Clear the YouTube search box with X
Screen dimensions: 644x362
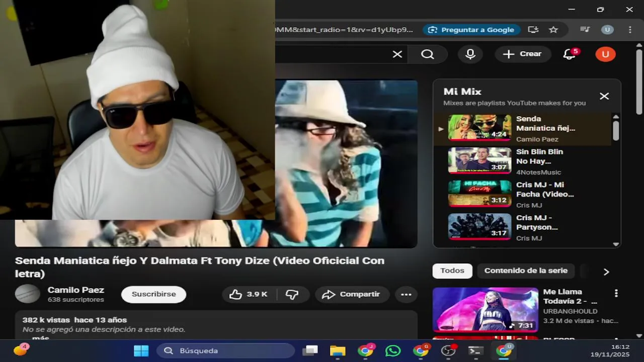397,54
